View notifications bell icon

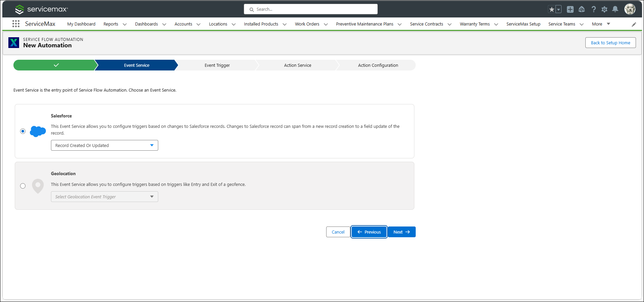(x=615, y=9)
